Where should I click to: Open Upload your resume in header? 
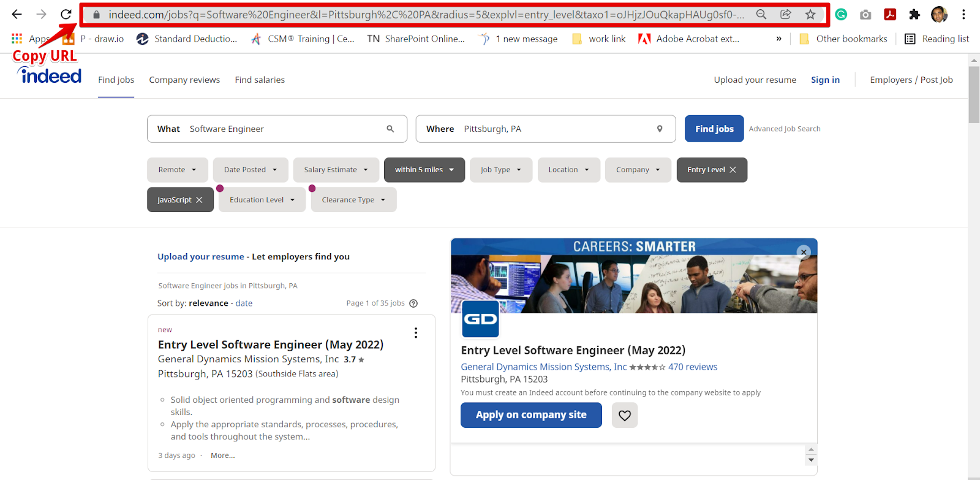click(755, 80)
